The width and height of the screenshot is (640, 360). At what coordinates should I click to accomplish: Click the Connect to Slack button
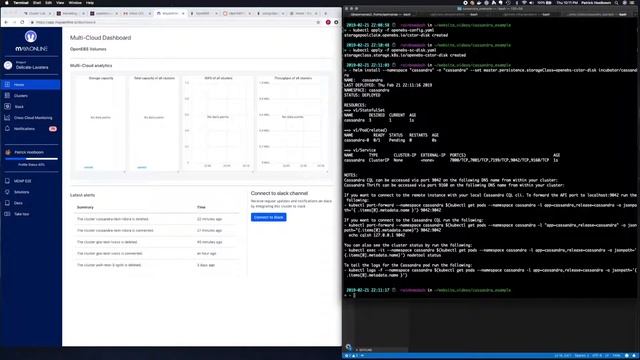[x=269, y=217]
